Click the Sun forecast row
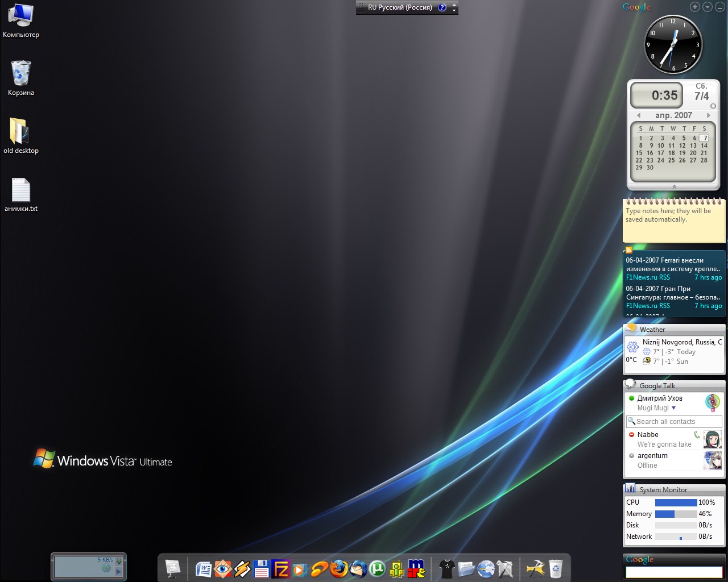Screen dimensions: 728x582 pos(665,361)
